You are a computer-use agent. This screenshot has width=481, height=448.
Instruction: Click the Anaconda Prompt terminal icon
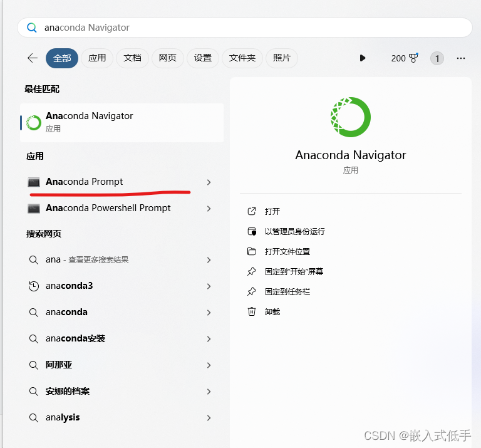(x=34, y=182)
